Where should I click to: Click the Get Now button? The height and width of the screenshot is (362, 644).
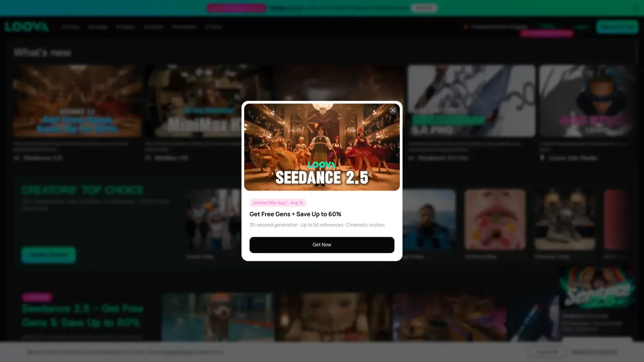pyautogui.click(x=322, y=245)
